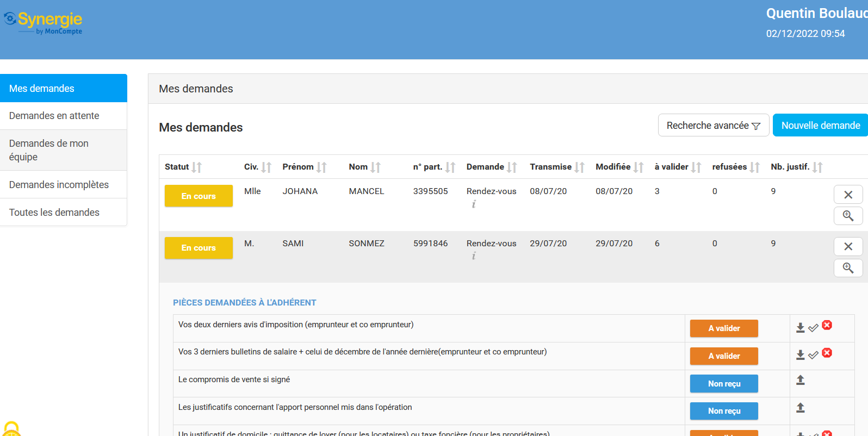
Task: Reject the bulletins de salaire document
Action: [x=827, y=353]
